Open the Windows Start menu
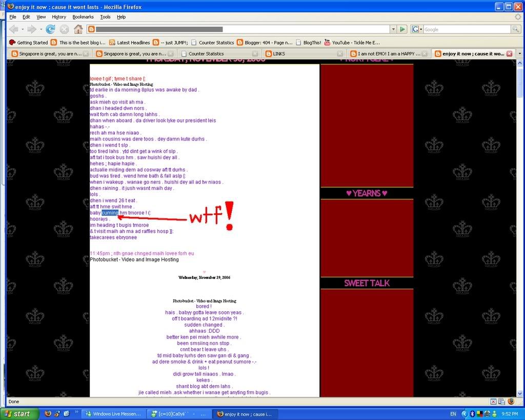 (x=20, y=414)
